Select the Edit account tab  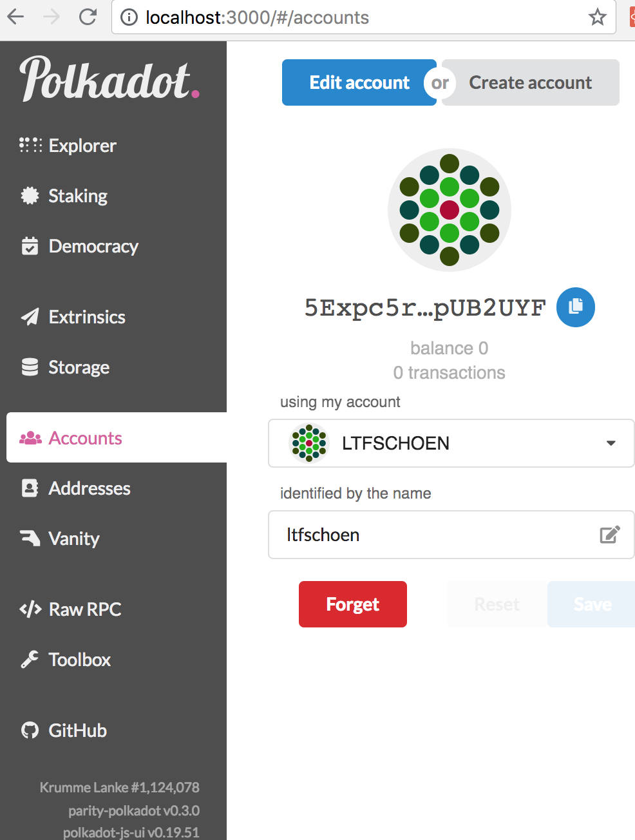(x=359, y=82)
